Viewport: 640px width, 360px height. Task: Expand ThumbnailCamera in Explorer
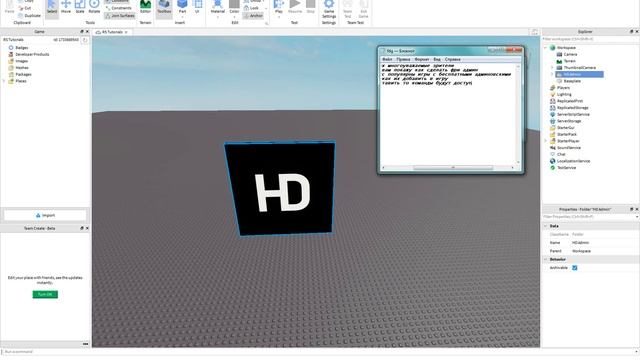[552, 68]
